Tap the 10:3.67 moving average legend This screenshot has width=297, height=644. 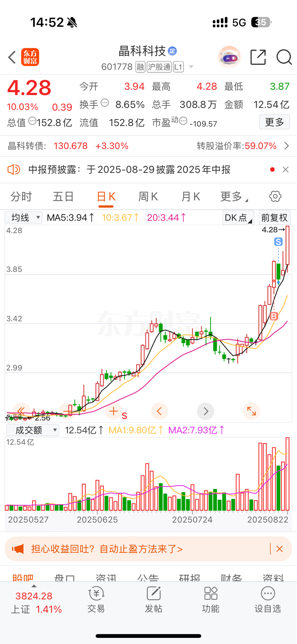pos(120,217)
